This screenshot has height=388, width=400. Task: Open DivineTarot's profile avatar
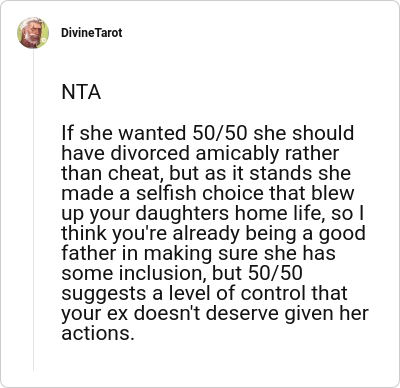[33, 33]
